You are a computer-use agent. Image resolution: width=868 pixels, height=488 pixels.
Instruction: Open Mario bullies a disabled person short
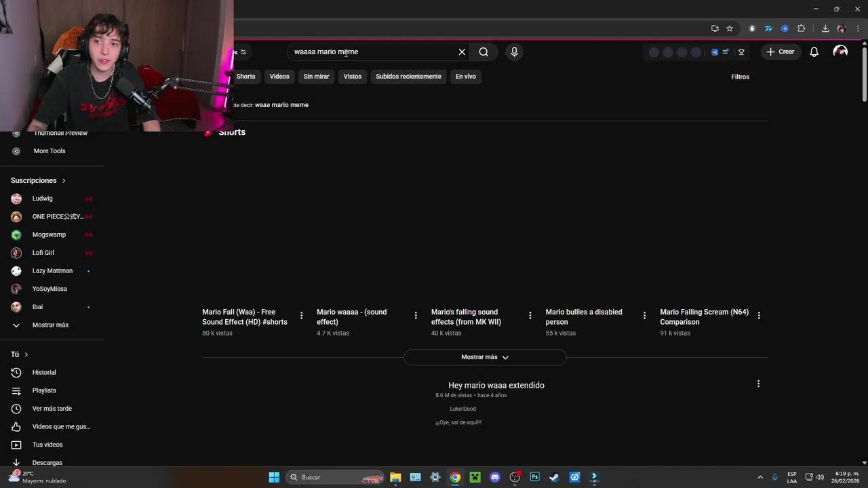pos(584,317)
